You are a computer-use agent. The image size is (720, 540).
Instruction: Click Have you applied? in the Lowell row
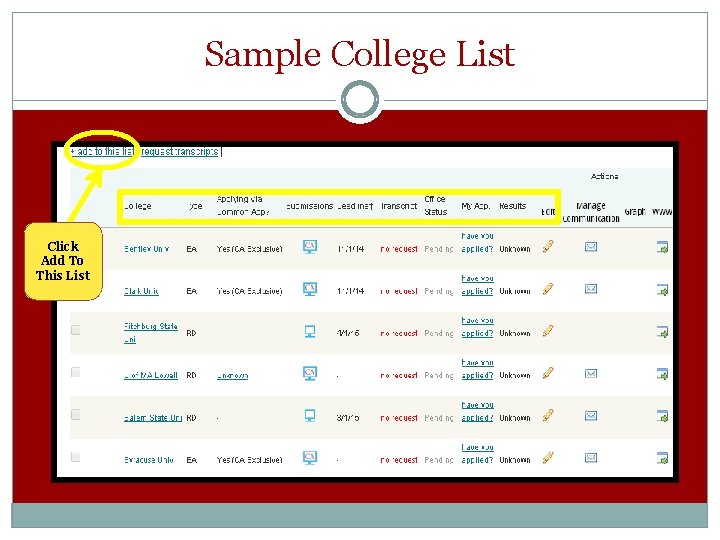pyautogui.click(x=477, y=369)
